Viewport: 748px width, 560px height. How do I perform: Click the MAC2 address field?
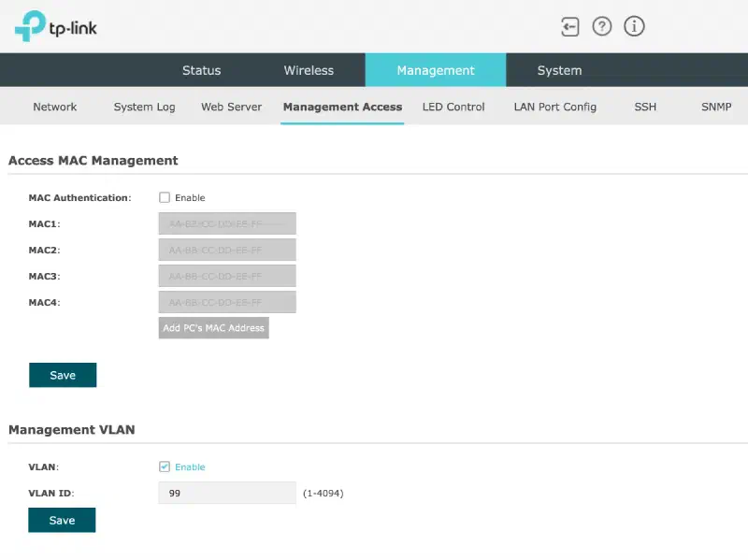227,250
